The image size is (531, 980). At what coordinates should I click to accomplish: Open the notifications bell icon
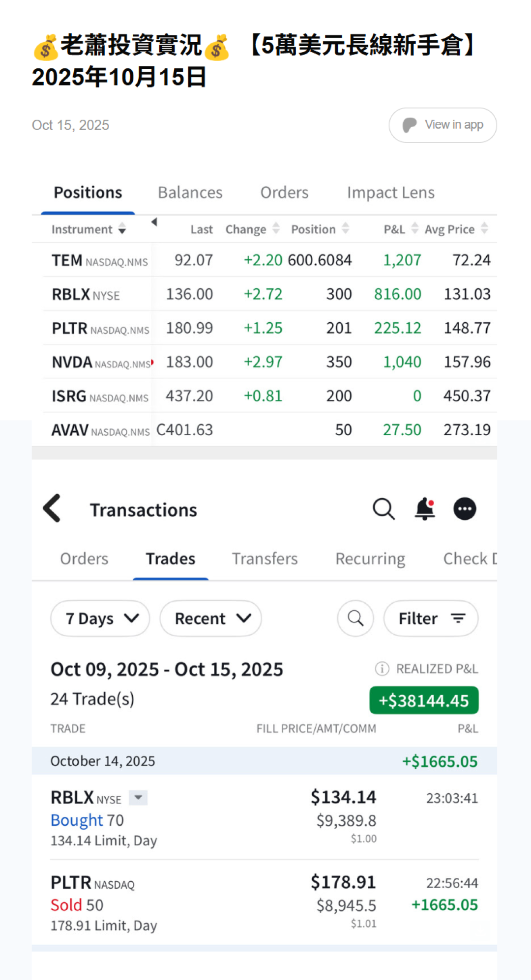[425, 509]
